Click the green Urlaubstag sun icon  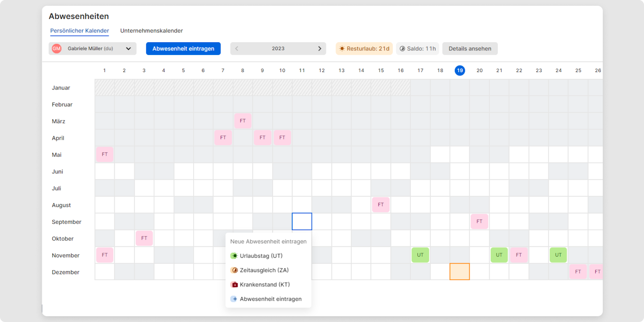click(234, 256)
